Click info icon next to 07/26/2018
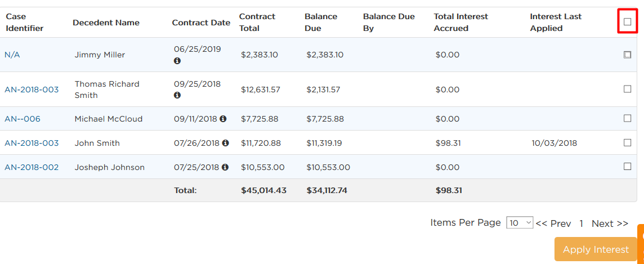This screenshot has height=264, width=644. point(226,143)
